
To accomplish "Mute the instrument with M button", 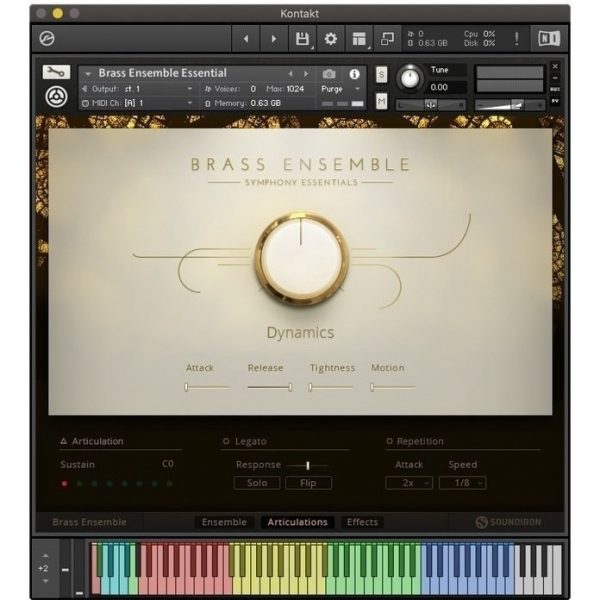I will click(x=382, y=101).
